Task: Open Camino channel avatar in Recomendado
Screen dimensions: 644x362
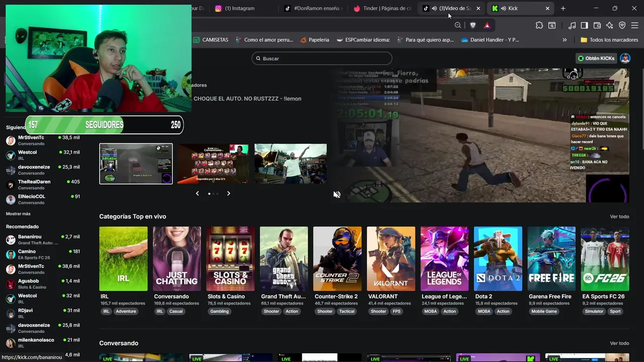Action: (x=11, y=254)
